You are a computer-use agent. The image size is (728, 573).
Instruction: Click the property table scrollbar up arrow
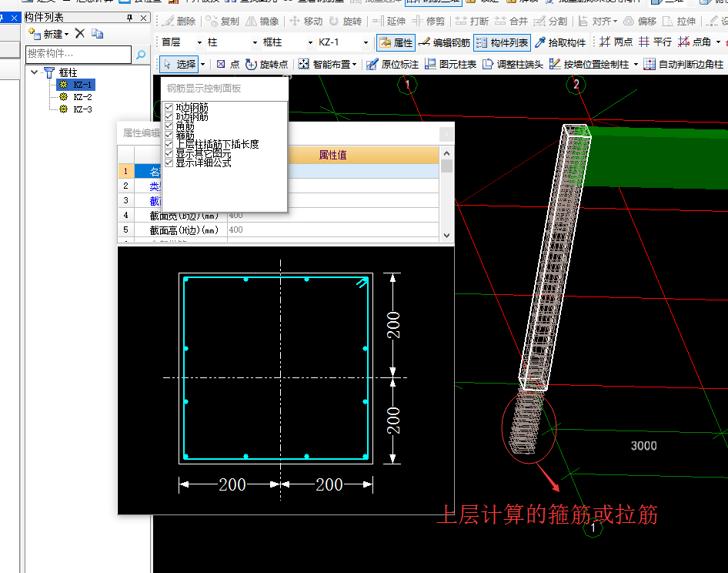click(x=446, y=153)
